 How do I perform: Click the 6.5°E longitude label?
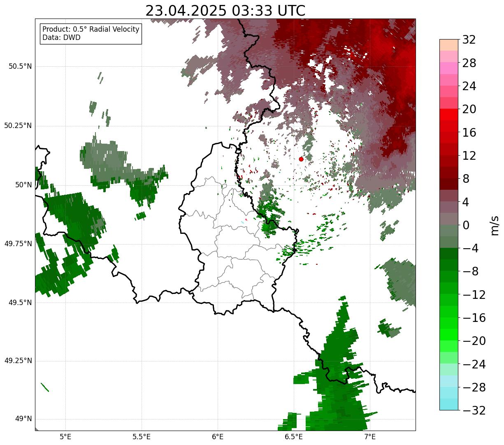click(x=294, y=437)
